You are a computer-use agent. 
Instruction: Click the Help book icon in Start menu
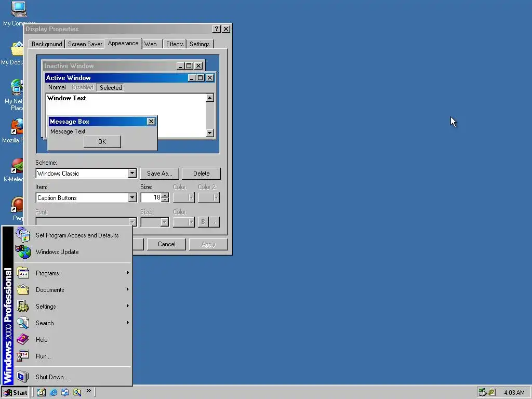tap(23, 339)
